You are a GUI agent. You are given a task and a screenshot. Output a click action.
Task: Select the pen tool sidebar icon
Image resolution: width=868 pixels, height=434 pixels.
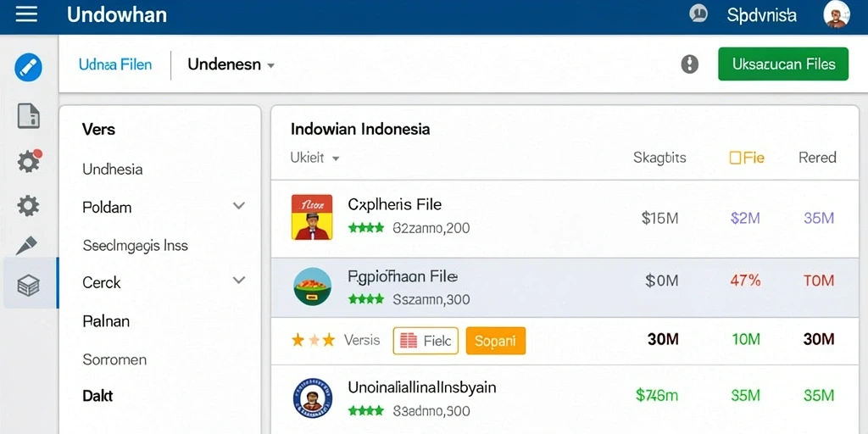pos(26,245)
